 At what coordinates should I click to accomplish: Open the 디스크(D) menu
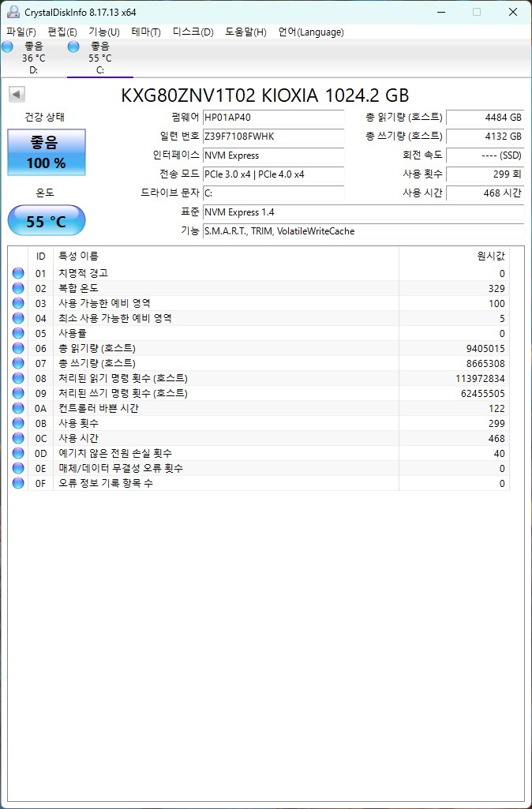coord(193,32)
